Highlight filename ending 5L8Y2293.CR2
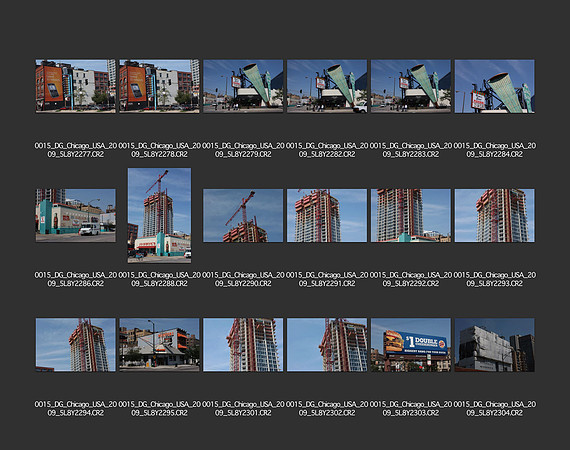 [494, 279]
